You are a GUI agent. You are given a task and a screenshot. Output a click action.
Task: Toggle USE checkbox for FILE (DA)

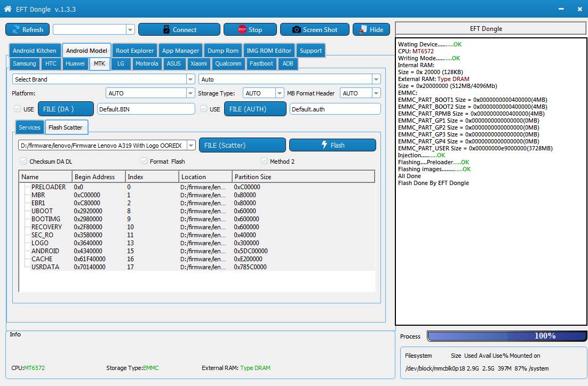[17, 109]
